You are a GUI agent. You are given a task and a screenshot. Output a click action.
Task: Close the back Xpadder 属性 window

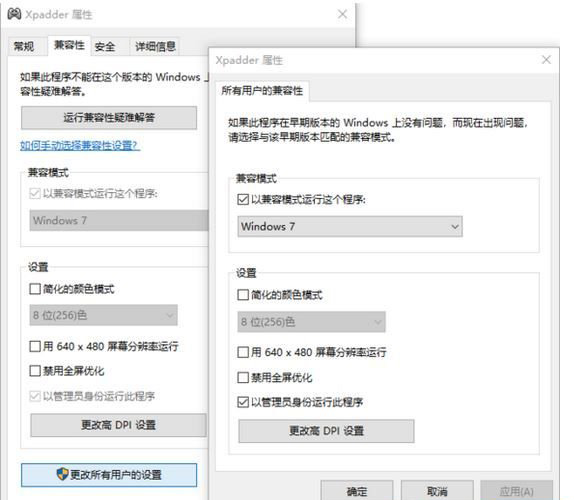tap(342, 14)
